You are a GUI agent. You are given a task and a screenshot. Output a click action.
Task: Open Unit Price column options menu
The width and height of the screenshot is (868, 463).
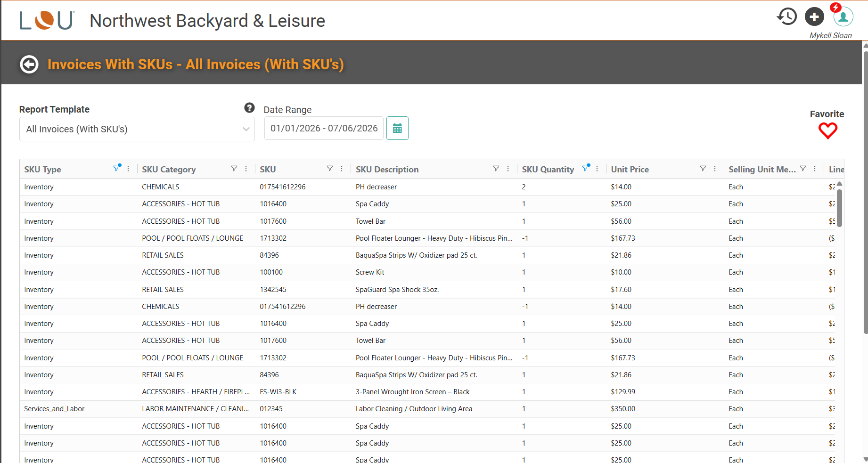pyautogui.click(x=715, y=169)
